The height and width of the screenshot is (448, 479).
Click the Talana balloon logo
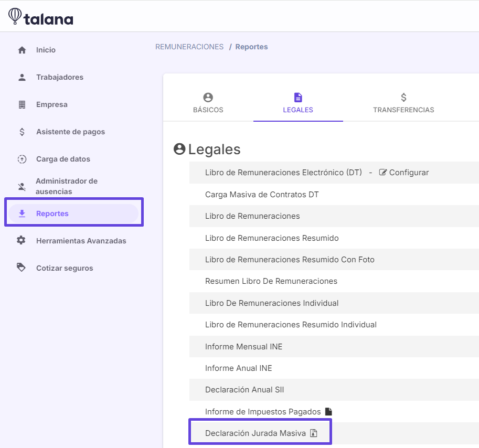(15, 16)
